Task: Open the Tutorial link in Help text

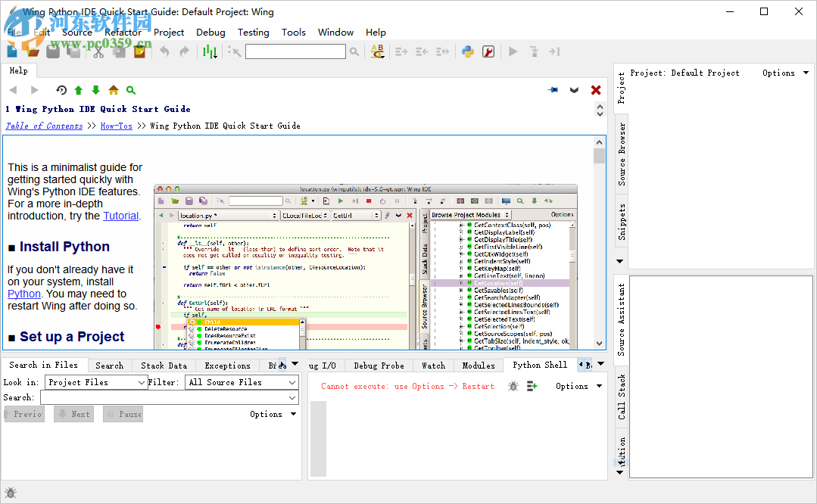Action: tap(120, 215)
